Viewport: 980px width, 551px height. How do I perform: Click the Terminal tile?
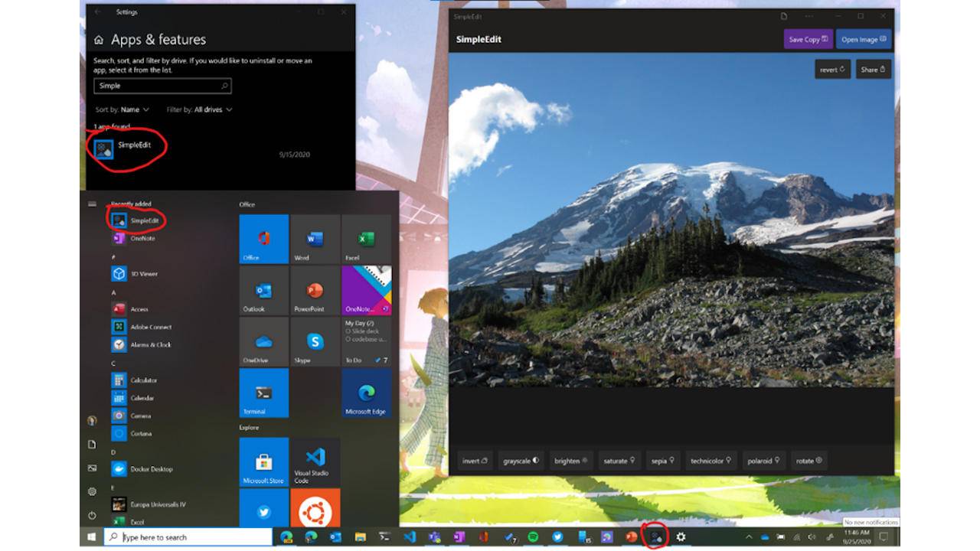(x=264, y=393)
